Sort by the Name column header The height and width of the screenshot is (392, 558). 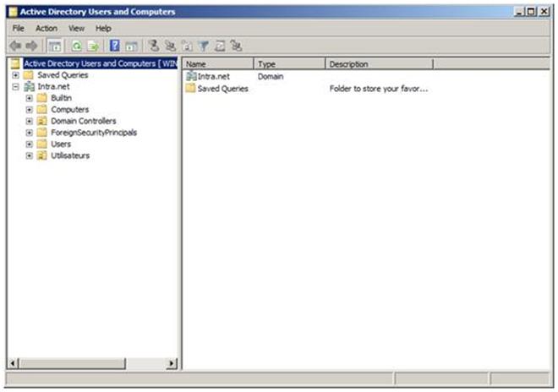click(x=218, y=64)
